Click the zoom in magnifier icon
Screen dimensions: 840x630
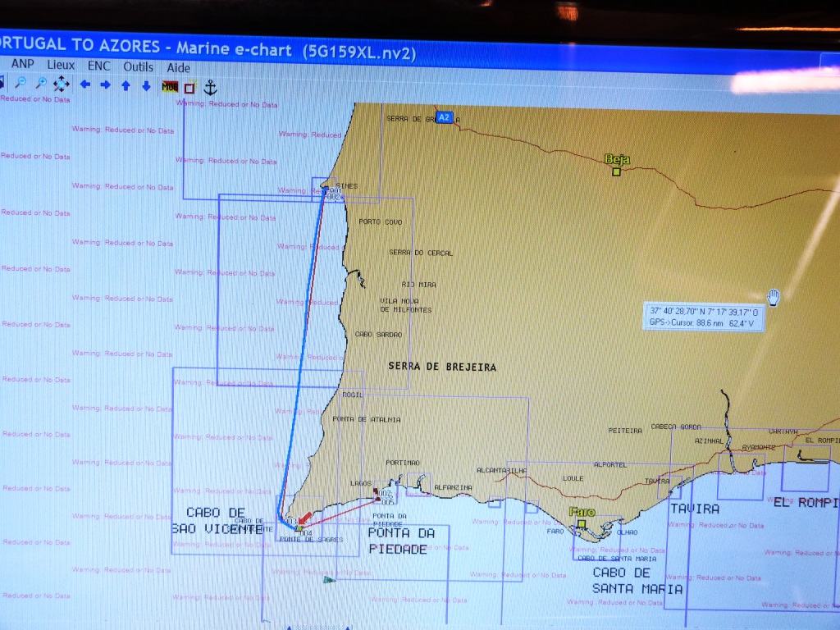40,84
